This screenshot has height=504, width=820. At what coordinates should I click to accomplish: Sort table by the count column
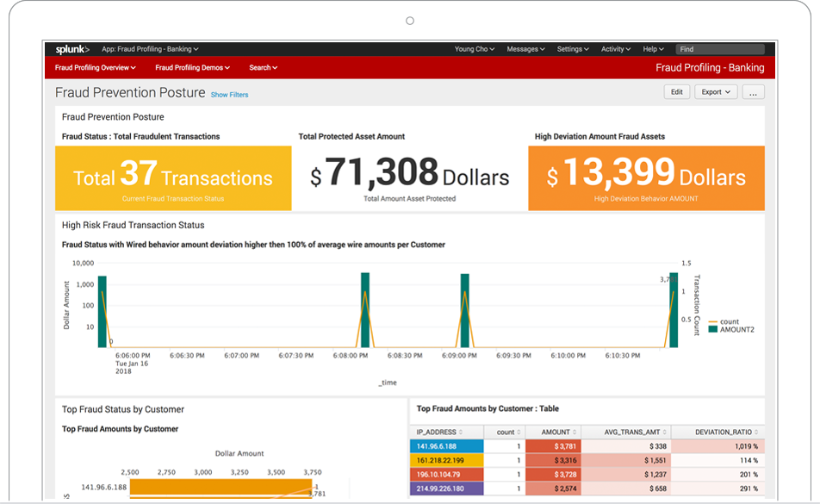[505, 432]
